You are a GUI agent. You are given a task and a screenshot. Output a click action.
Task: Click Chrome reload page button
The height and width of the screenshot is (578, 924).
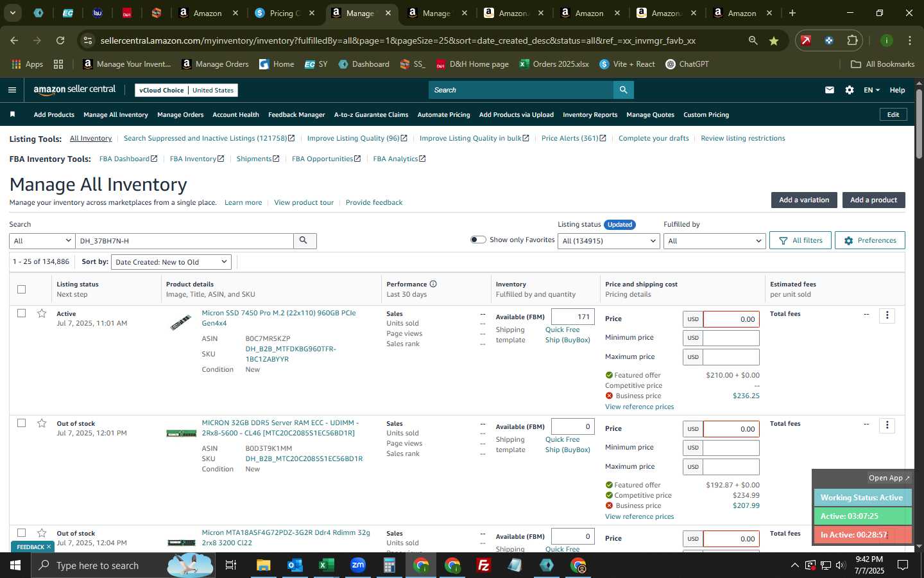[x=60, y=40]
